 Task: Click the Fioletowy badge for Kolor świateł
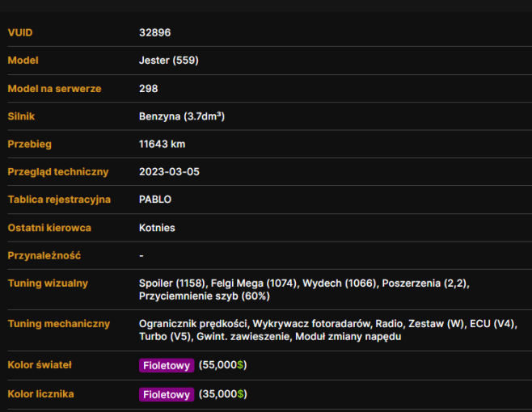click(x=167, y=365)
